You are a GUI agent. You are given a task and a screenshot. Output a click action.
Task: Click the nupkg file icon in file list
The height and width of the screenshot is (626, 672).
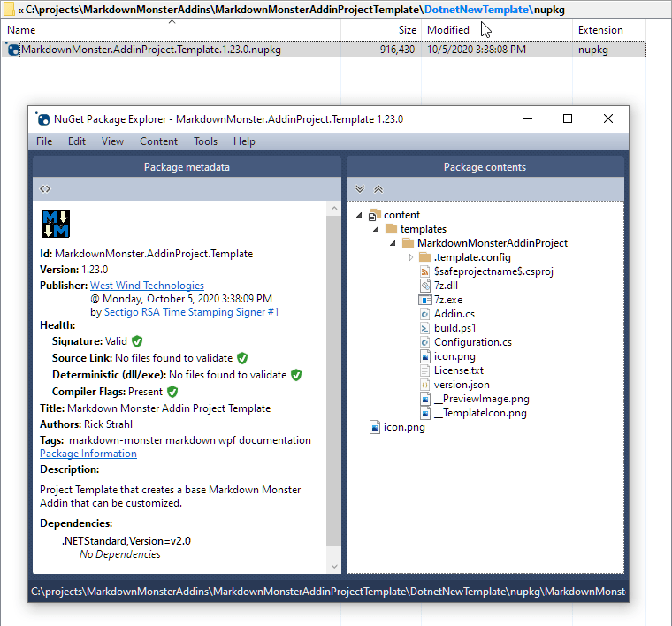click(12, 50)
